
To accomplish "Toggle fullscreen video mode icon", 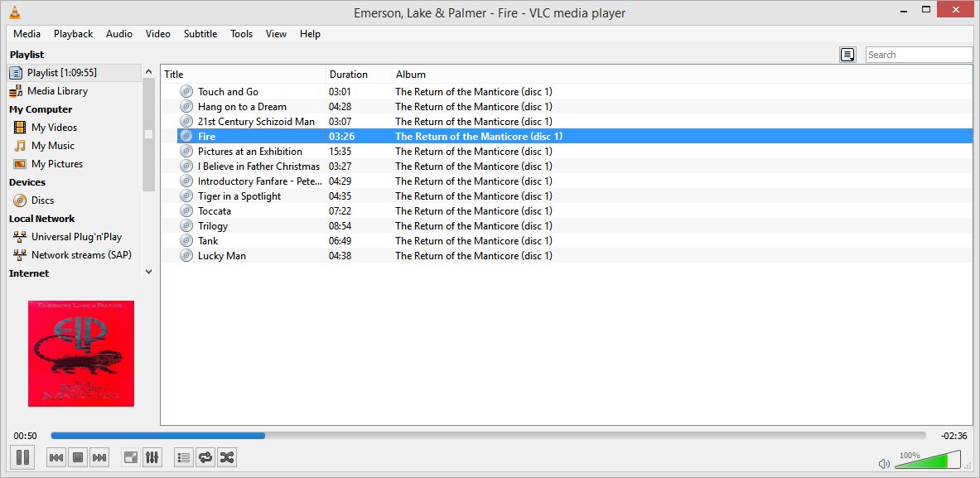I will click(x=131, y=457).
